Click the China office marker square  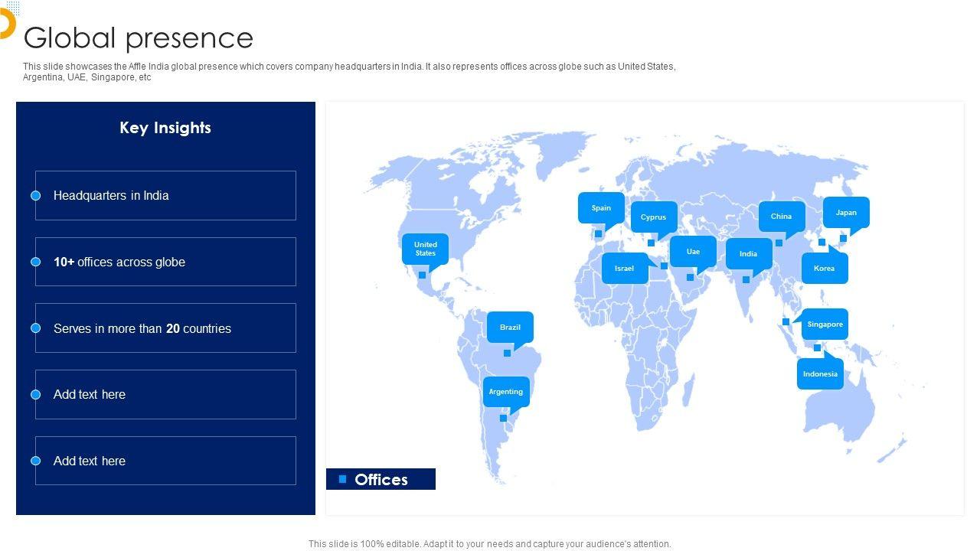click(x=779, y=243)
